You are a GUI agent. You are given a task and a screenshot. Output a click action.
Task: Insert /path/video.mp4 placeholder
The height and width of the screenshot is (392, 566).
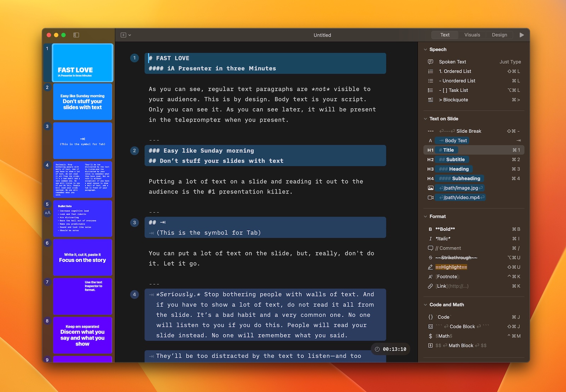(460, 197)
